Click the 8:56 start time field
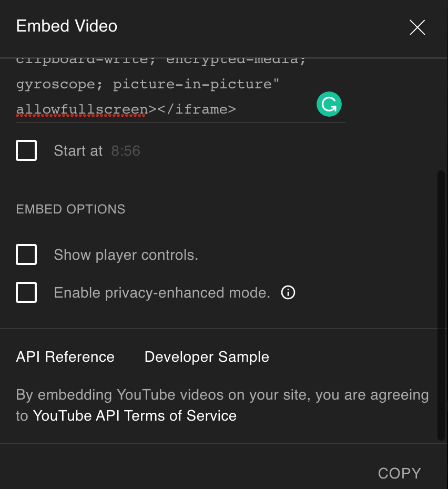The image size is (448, 489). pos(126,151)
